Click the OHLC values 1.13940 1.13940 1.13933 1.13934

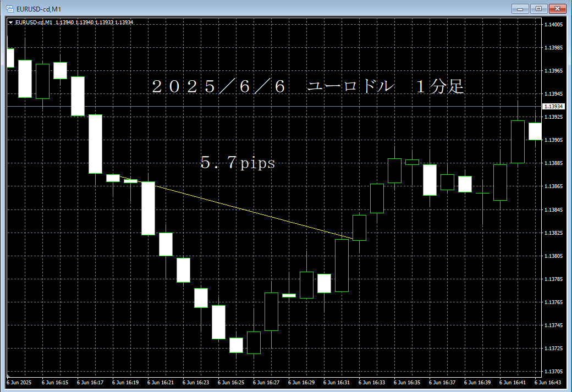click(x=95, y=23)
